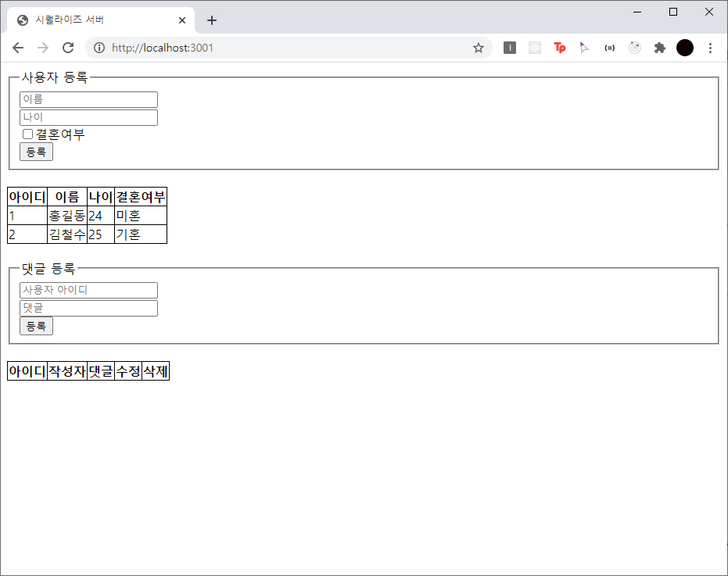Go back using the browser back arrow

(18, 48)
